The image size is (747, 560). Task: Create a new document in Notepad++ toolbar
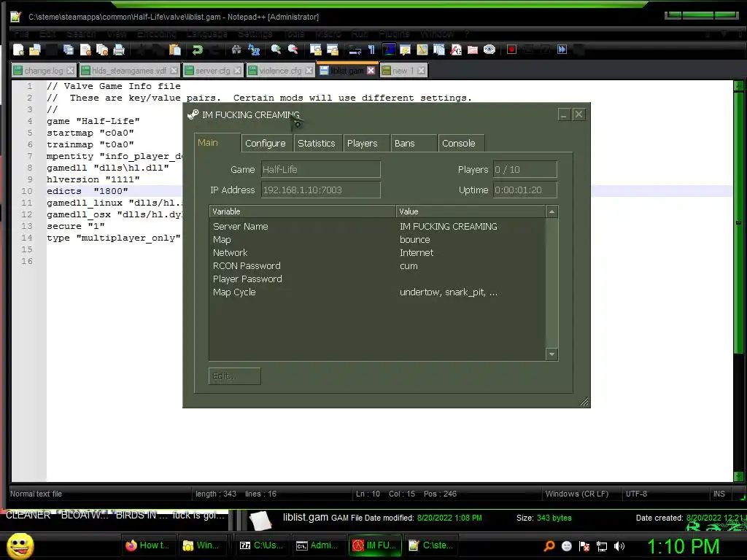pos(18,50)
